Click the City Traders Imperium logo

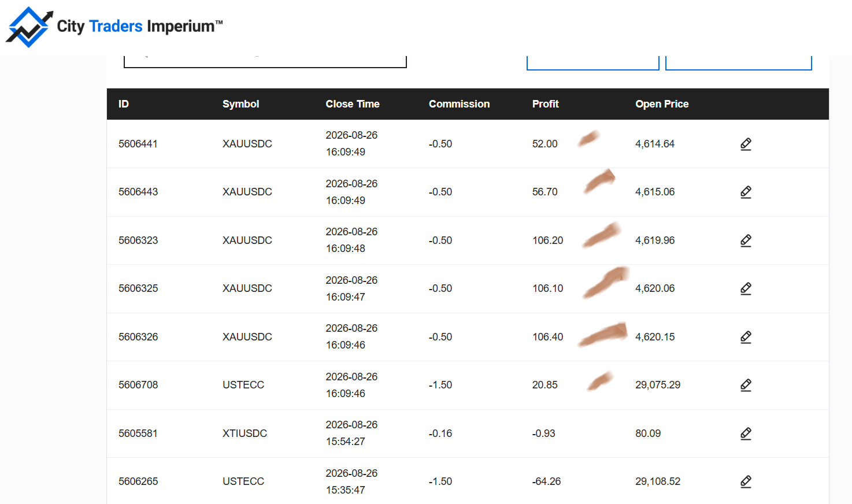click(x=114, y=27)
